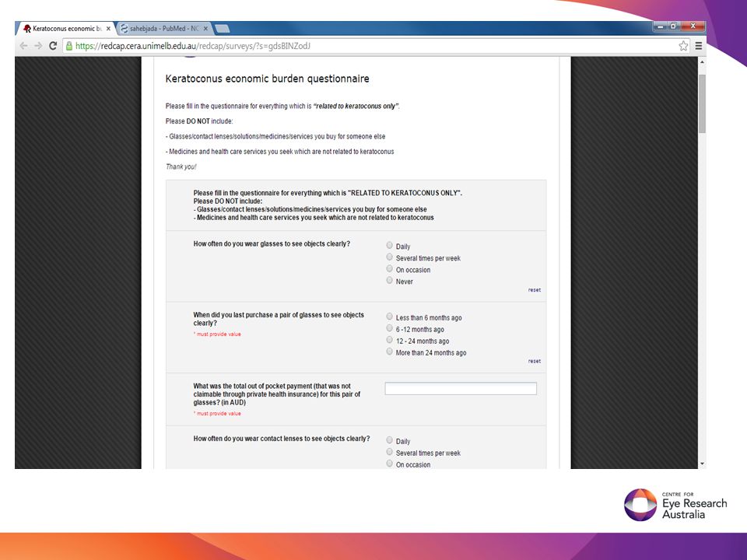Close the sahebjada PubMed tab
The width and height of the screenshot is (747, 560).
205,29
